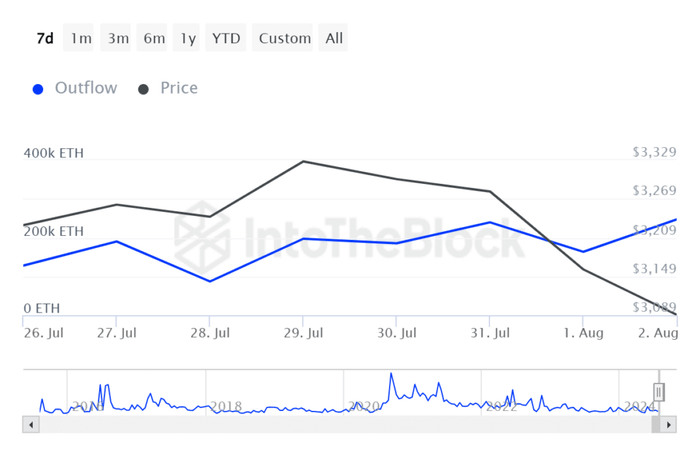This screenshot has width=700, height=467.
Task: Click the outflow low on 28. Jul
Action: click(210, 281)
